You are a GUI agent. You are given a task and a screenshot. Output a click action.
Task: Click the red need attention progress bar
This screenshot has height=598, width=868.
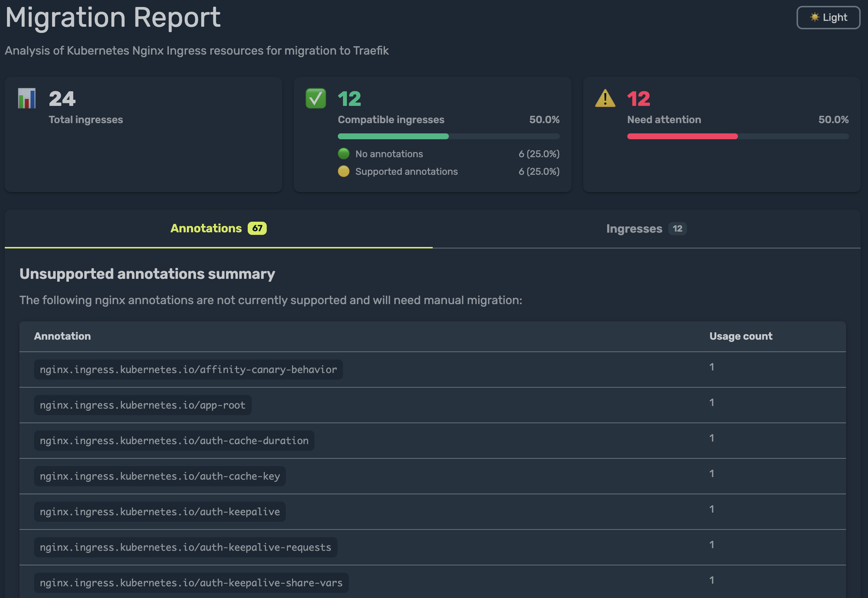738,136
